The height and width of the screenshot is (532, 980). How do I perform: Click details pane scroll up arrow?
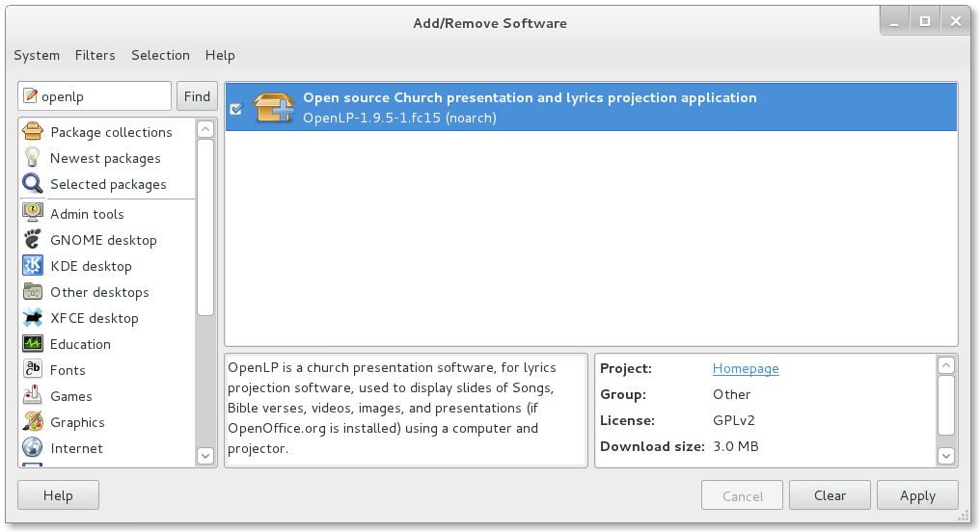click(946, 365)
